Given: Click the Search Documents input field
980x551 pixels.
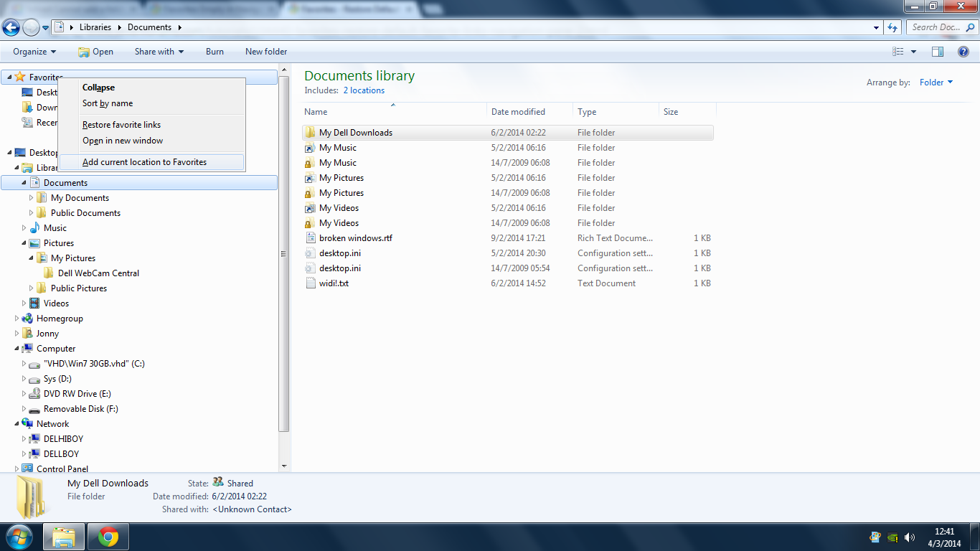Looking at the screenshot, I should click(941, 27).
